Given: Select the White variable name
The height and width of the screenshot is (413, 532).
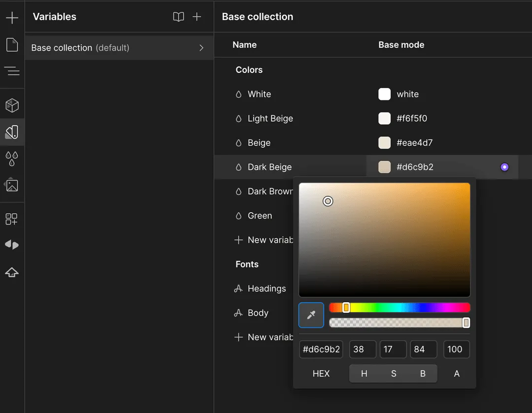Looking at the screenshot, I should tap(259, 94).
